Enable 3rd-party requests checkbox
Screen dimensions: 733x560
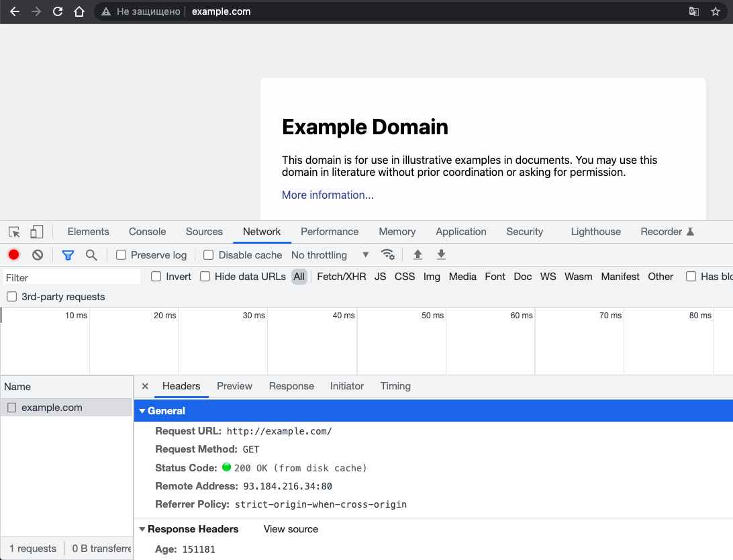tap(11, 297)
